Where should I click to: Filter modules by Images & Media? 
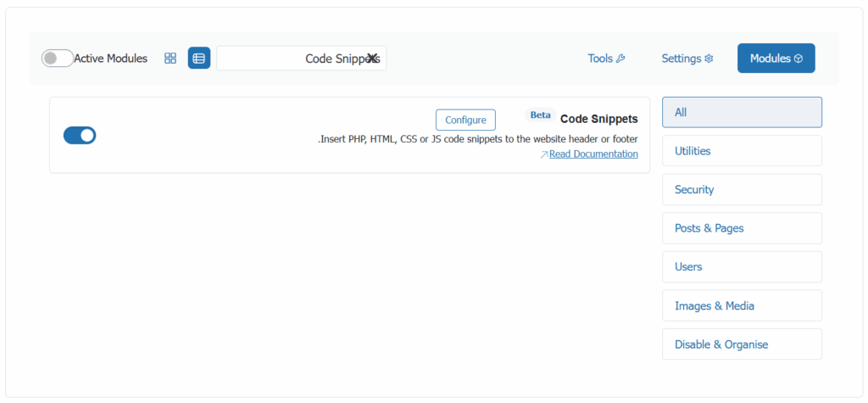(x=742, y=305)
